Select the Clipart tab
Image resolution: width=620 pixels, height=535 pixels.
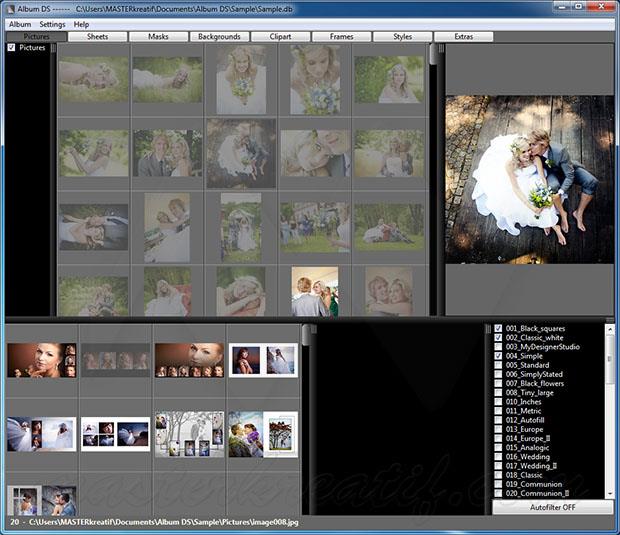[280, 37]
